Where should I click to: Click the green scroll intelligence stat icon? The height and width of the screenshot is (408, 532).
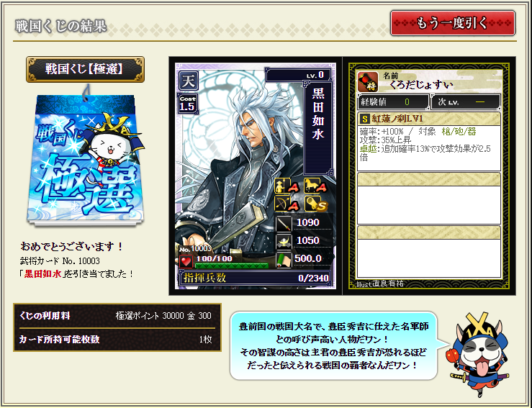[x=284, y=260]
